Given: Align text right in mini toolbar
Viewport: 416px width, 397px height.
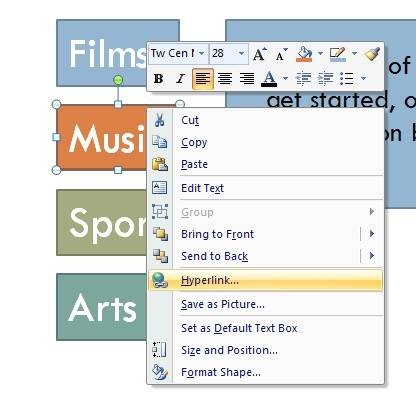Looking at the screenshot, I should (x=247, y=79).
